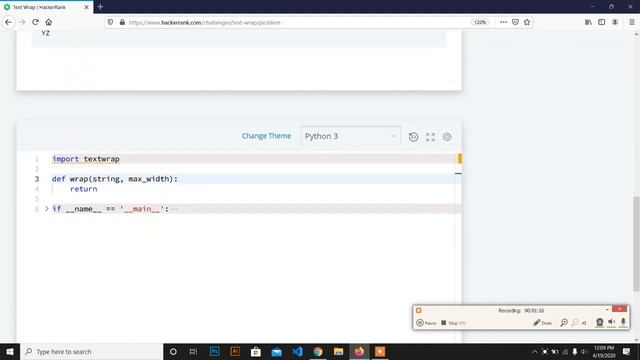Save page to Pocket
Image resolution: width=640 pixels, height=360 pixels.
pos(515,22)
